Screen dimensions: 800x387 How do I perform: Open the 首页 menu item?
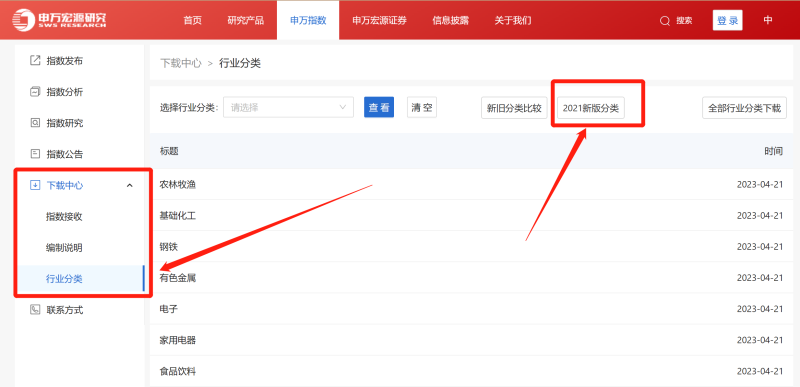pos(192,20)
